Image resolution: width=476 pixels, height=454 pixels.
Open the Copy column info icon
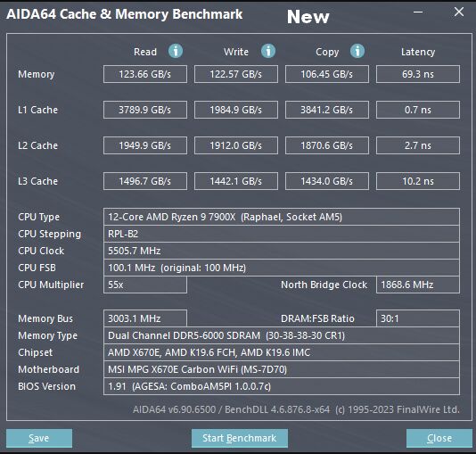click(x=357, y=51)
